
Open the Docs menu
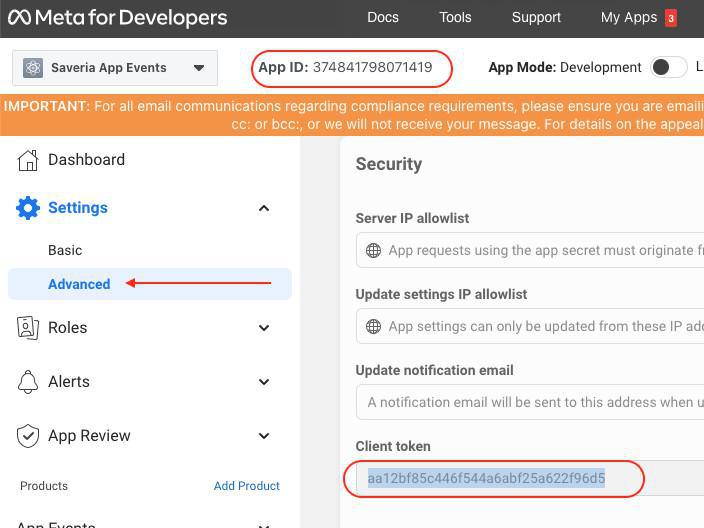click(383, 18)
